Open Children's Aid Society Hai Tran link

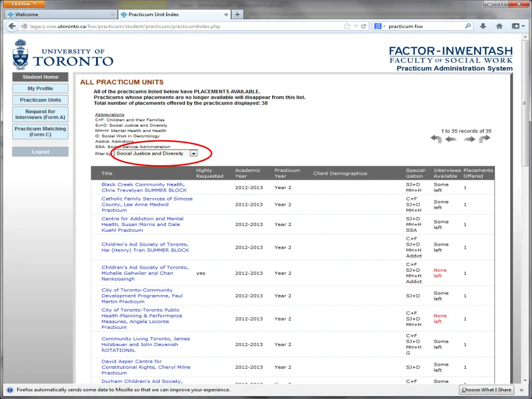click(x=145, y=247)
